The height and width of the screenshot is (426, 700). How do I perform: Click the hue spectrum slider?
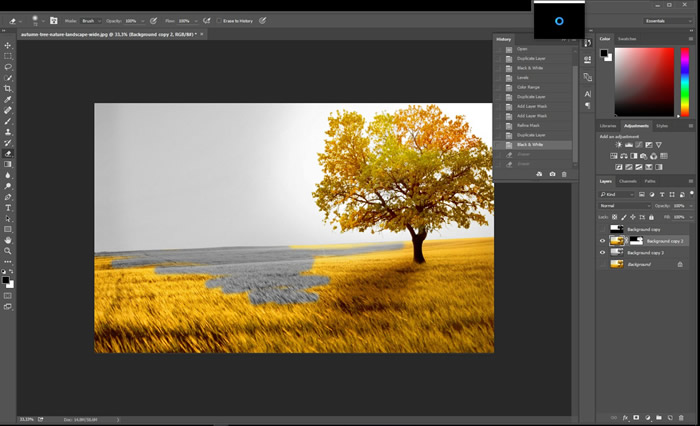coord(684,82)
